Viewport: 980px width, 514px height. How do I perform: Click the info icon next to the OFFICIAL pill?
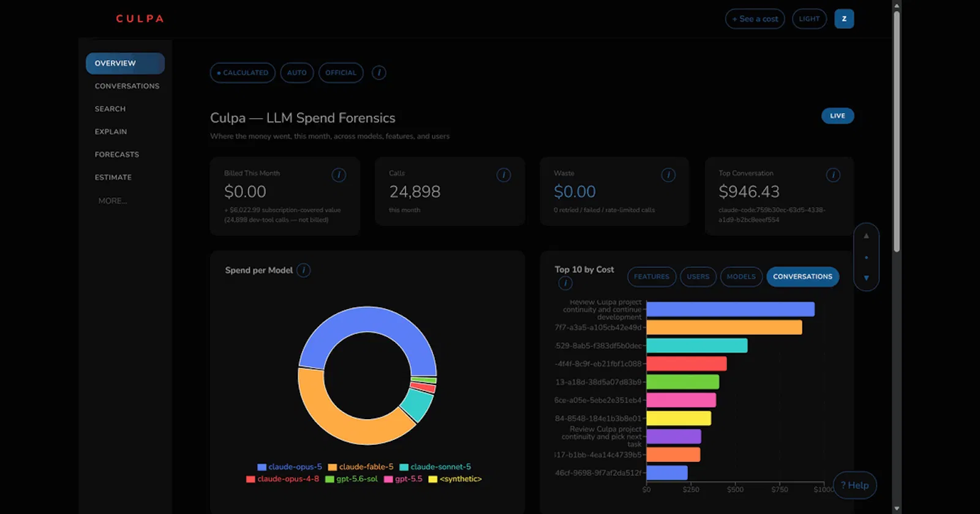(x=379, y=73)
